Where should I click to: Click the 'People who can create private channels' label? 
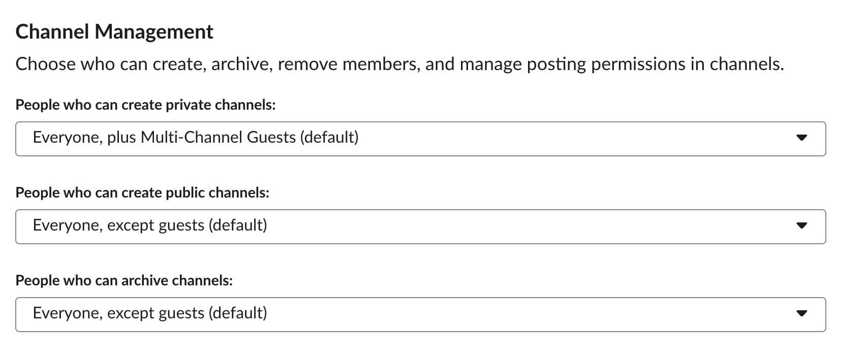(145, 105)
